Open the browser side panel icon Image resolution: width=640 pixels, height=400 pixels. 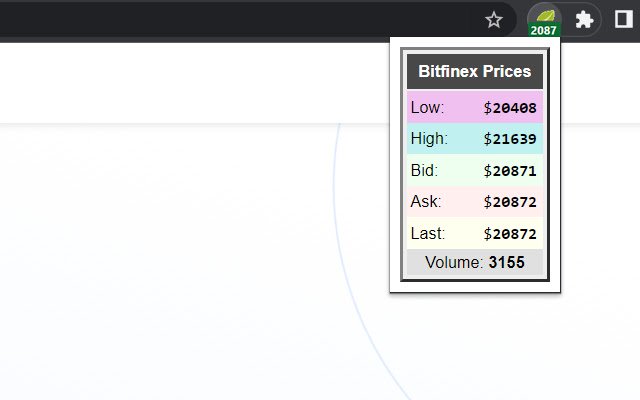[x=624, y=19]
